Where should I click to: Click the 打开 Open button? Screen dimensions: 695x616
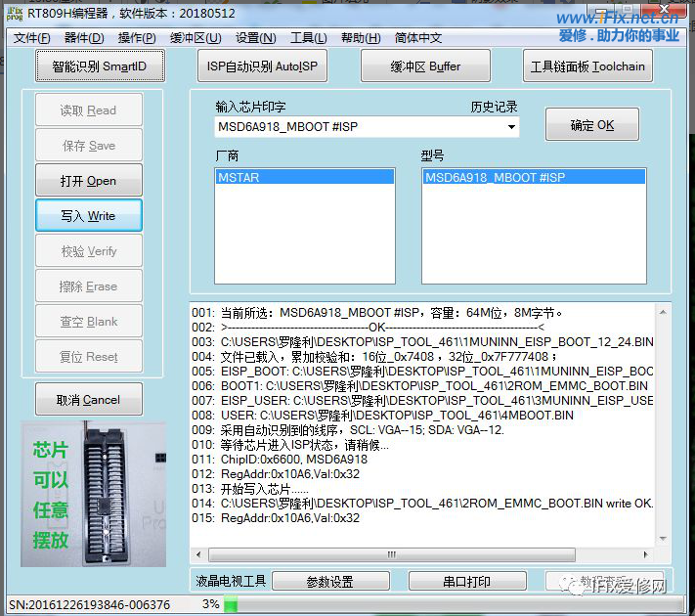pyautogui.click(x=89, y=181)
